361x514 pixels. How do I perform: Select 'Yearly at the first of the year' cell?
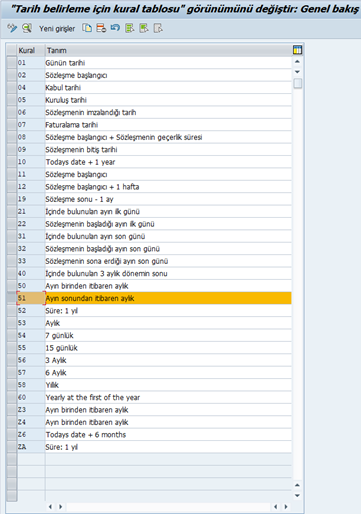(x=168, y=397)
